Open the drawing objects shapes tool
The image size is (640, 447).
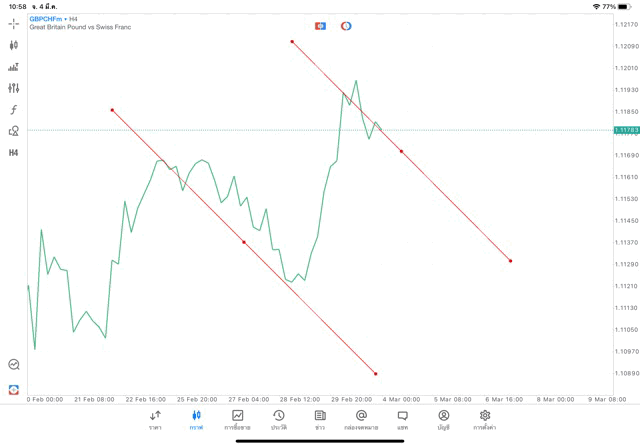point(14,131)
